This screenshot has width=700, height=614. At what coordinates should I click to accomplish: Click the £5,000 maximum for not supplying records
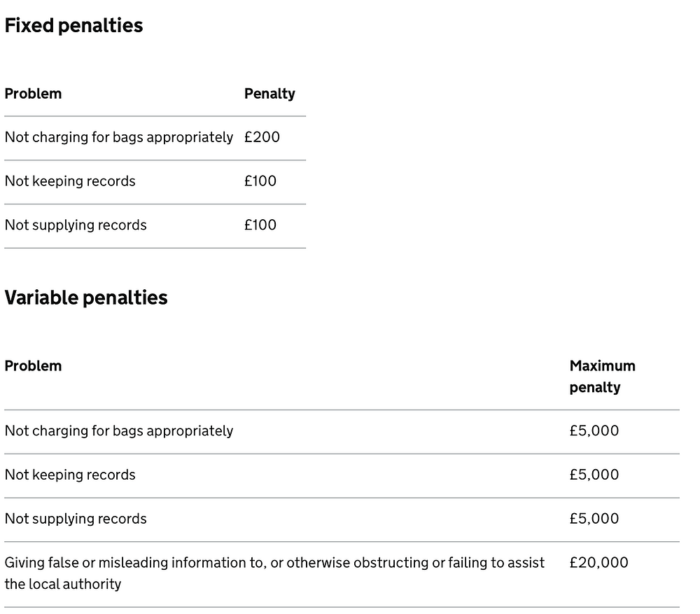coord(594,519)
